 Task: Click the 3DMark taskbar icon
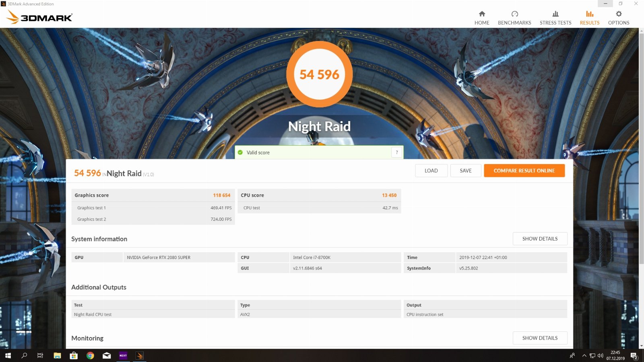140,356
